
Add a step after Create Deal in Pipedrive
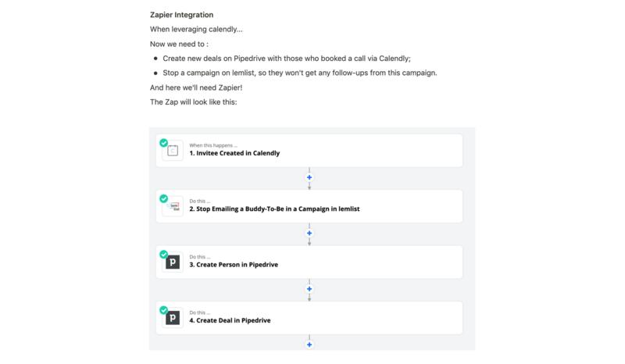pos(309,344)
